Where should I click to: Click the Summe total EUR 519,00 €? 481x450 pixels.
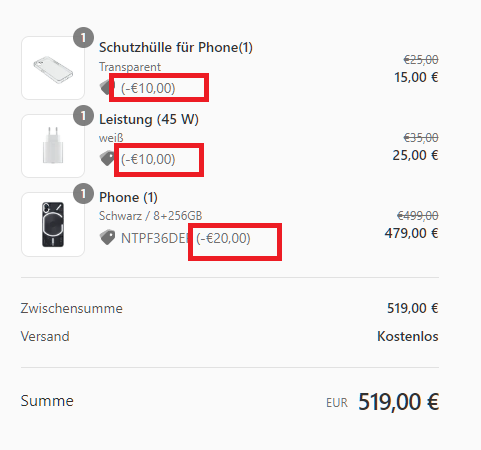pos(382,402)
